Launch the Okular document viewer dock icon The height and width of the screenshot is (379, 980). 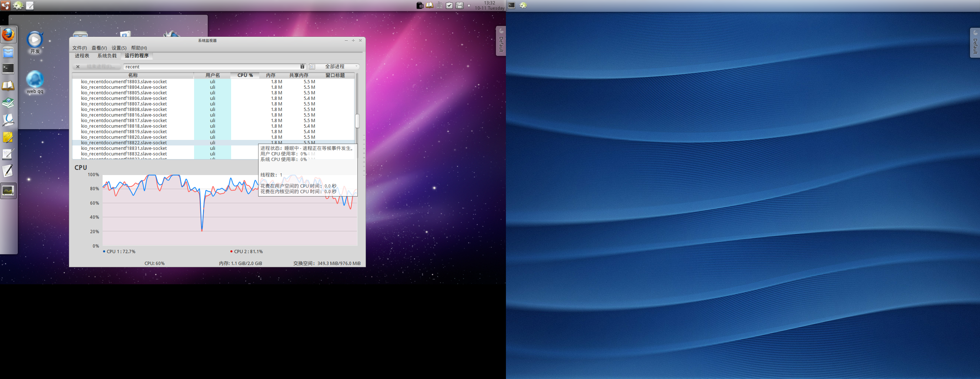tap(8, 120)
